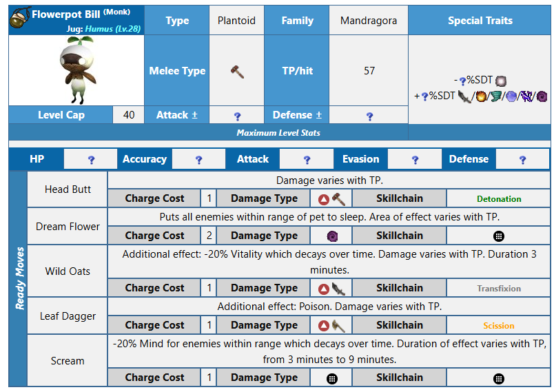Click the '-20% Mind' Scream description
Image resolution: width=554 pixels, height=392 pixels.
click(x=329, y=351)
